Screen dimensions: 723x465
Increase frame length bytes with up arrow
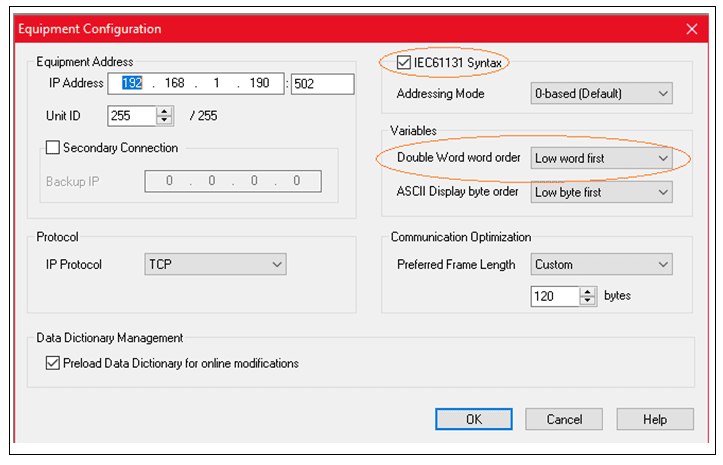point(587,291)
